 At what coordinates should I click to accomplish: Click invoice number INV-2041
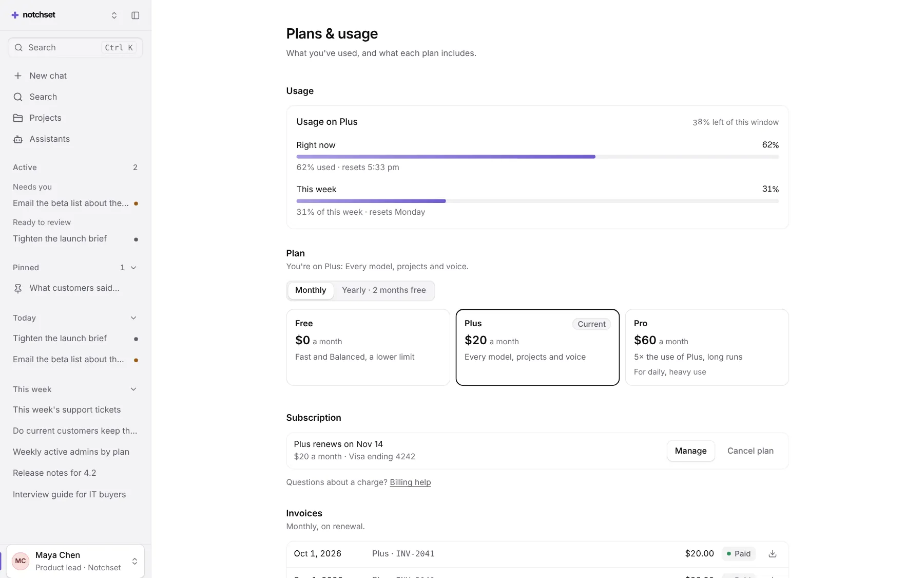(x=415, y=554)
